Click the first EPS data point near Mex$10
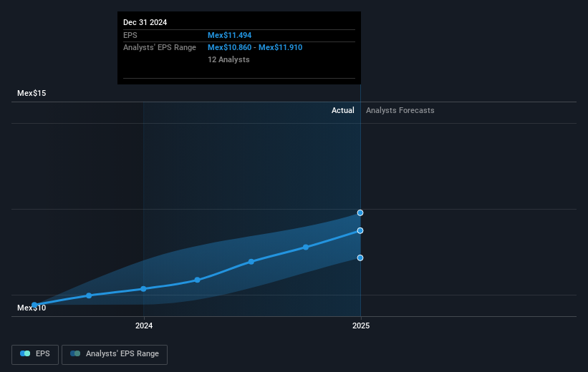The width and height of the screenshot is (588, 372). (x=34, y=305)
